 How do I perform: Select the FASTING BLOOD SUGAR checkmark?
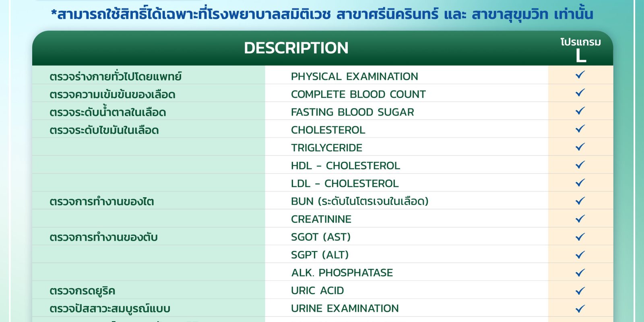(x=580, y=111)
